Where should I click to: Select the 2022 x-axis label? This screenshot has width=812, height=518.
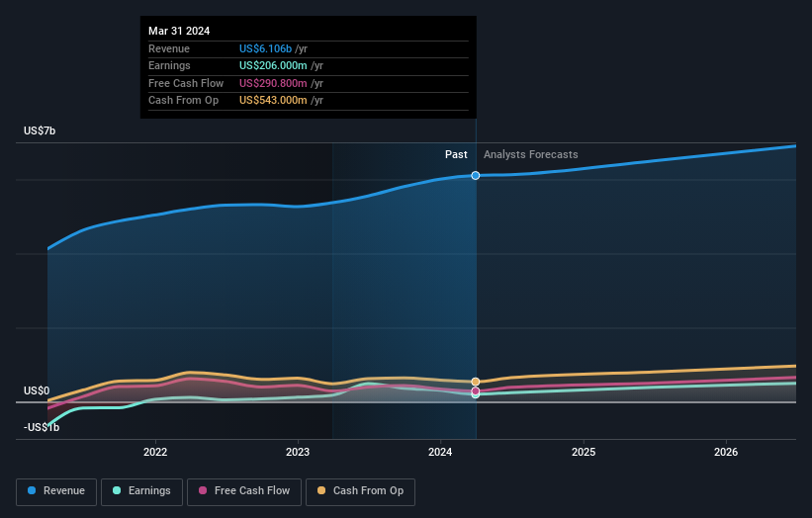155,452
